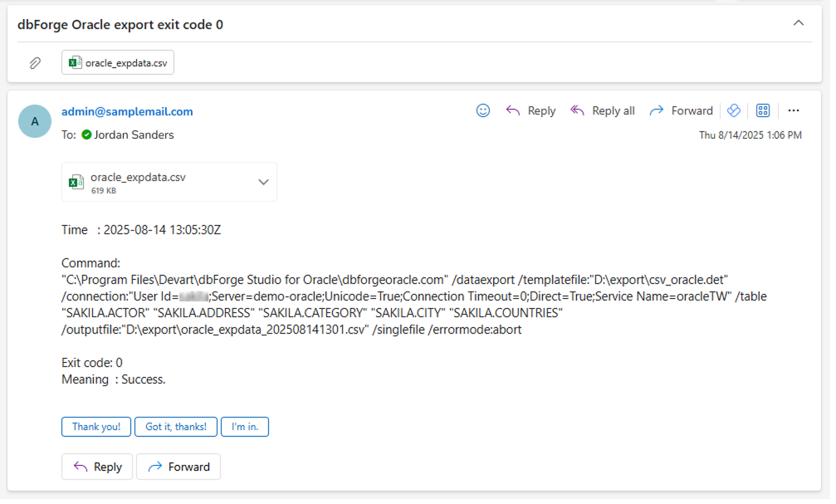
Task: Open the more message actions ellipsis menu
Action: pyautogui.click(x=794, y=110)
